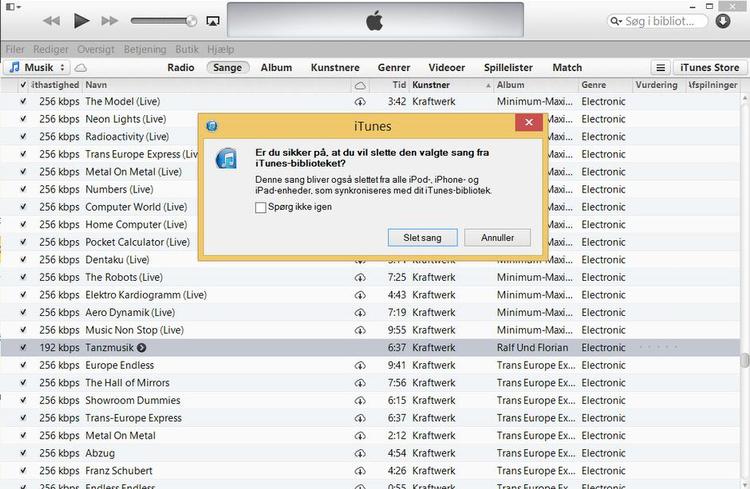Confirm with the 'Slet sang' button

[422, 238]
